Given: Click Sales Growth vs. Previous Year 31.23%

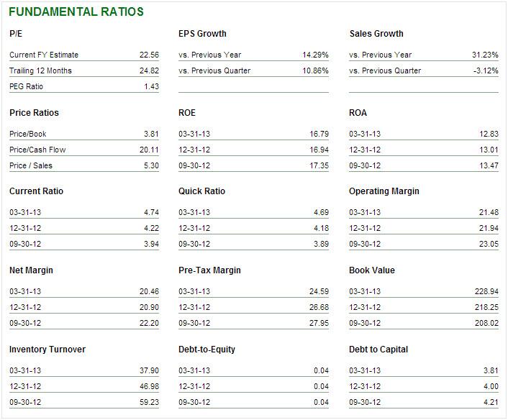Looking at the screenshot, I should point(485,55).
